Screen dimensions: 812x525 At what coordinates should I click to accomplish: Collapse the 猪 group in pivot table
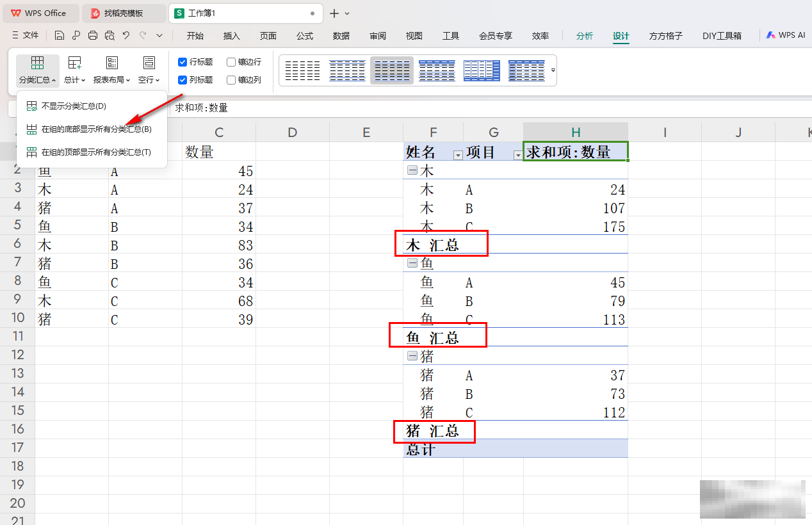(412, 356)
